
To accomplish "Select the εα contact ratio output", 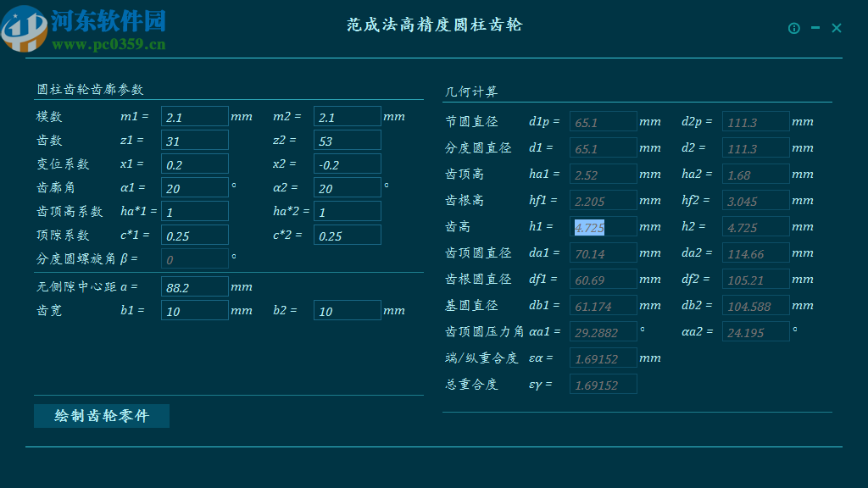I will point(604,358).
